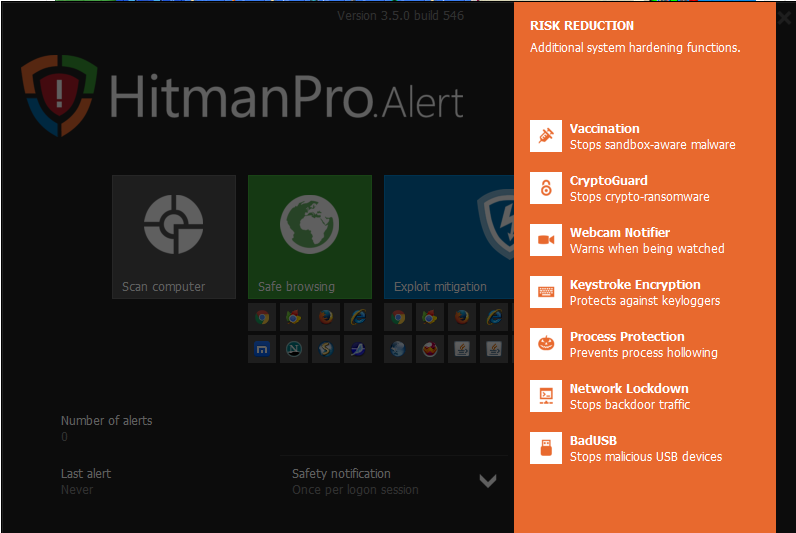Click the red-and-yellow round icon under Exploit mitigation
796x533 pixels.
pos(430,349)
